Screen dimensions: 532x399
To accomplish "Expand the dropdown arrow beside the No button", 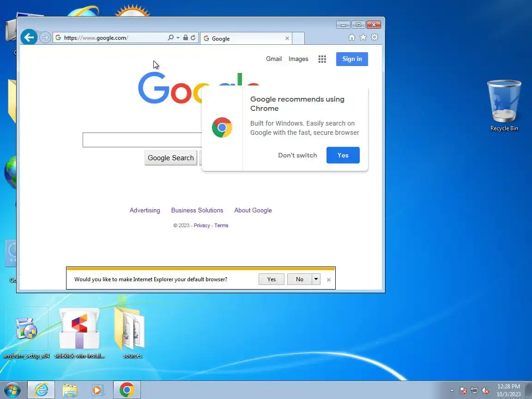I will pyautogui.click(x=316, y=279).
